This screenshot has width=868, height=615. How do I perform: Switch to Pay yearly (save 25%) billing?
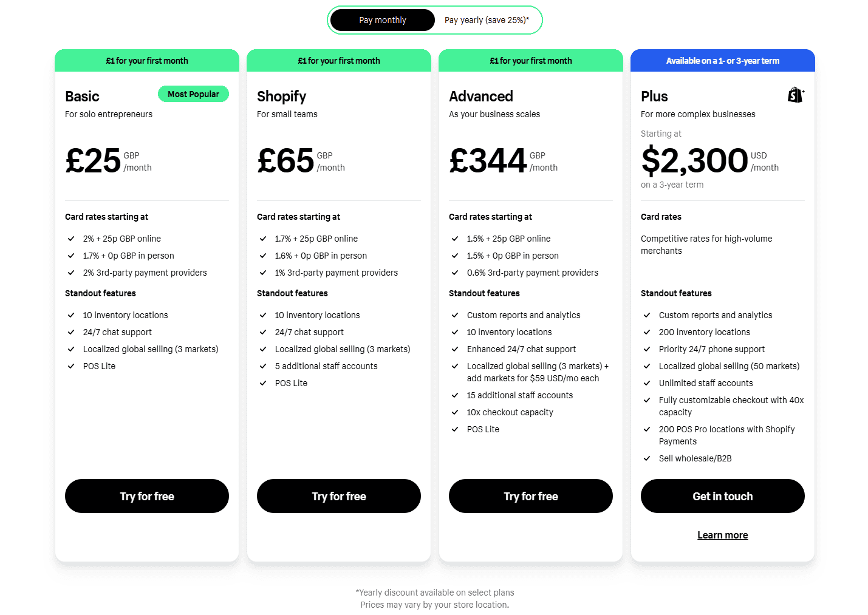(x=487, y=20)
